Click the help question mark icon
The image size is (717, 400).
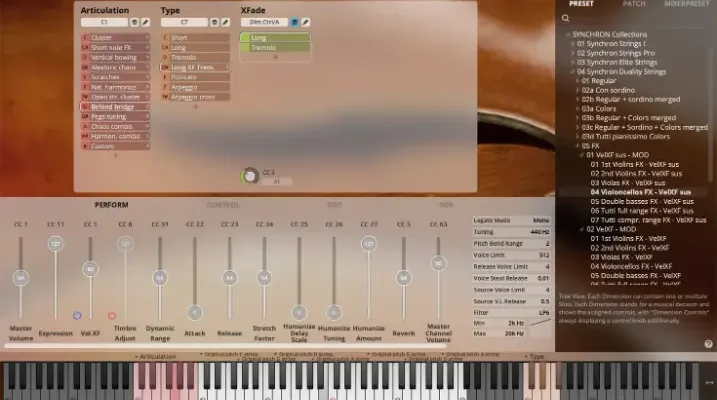[x=708, y=344]
